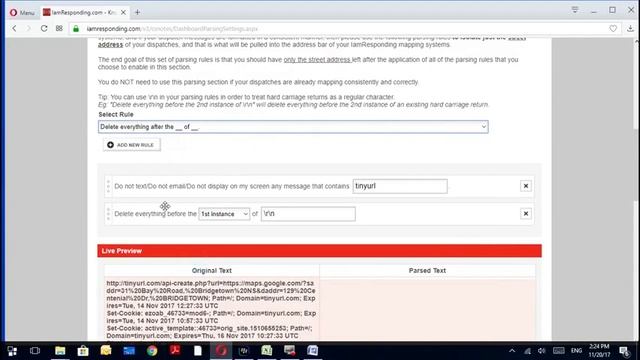Open the 1st instance dropdown

[224, 214]
